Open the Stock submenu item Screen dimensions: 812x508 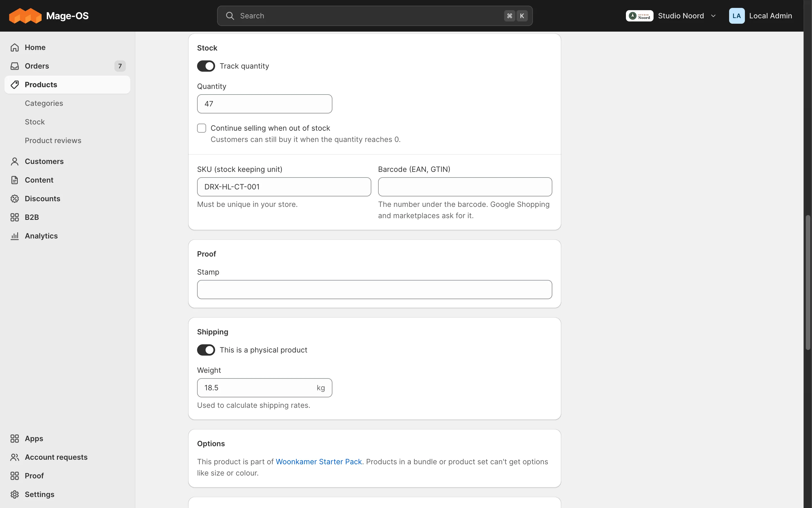(35, 122)
